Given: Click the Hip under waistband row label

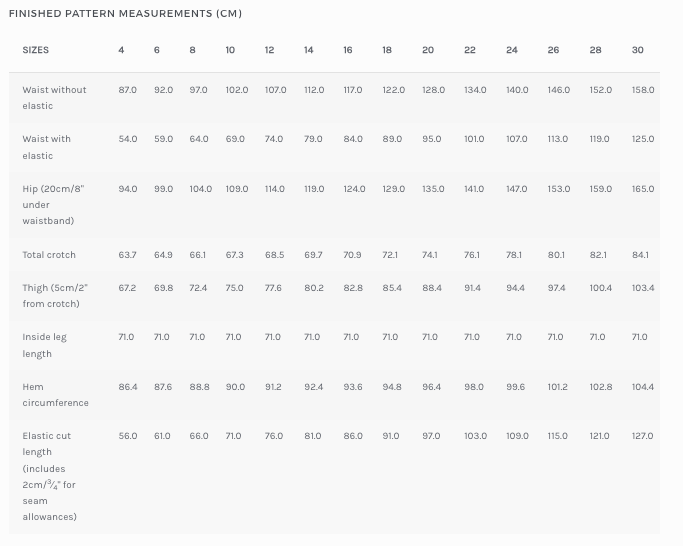Looking at the screenshot, I should pos(53,205).
